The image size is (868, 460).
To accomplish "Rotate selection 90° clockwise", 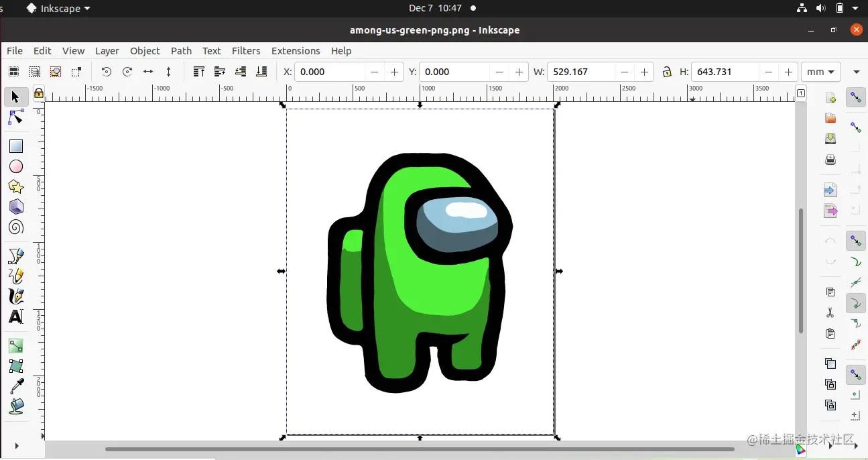I will pyautogui.click(x=127, y=72).
